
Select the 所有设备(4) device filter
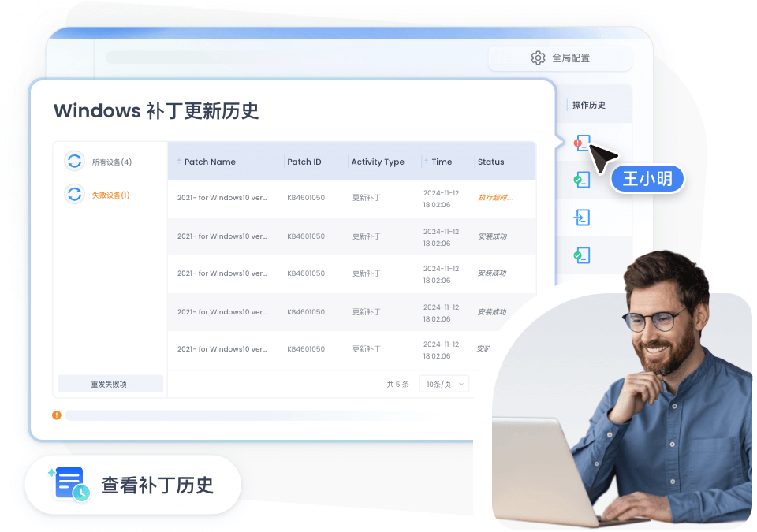pyautogui.click(x=111, y=162)
